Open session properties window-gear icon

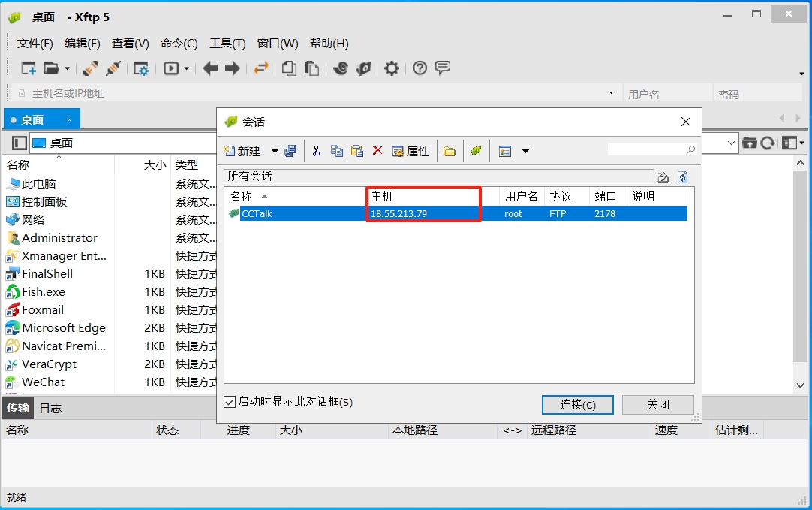tap(141, 68)
